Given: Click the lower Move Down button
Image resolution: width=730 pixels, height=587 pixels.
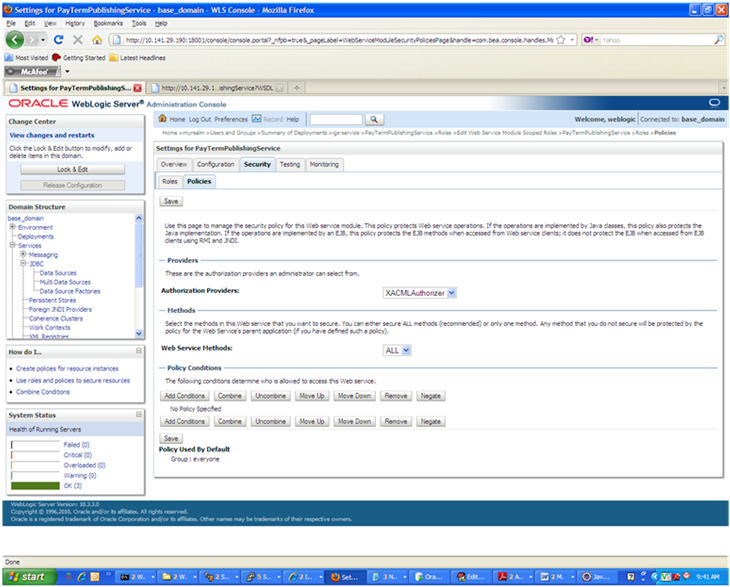Looking at the screenshot, I should tap(354, 421).
